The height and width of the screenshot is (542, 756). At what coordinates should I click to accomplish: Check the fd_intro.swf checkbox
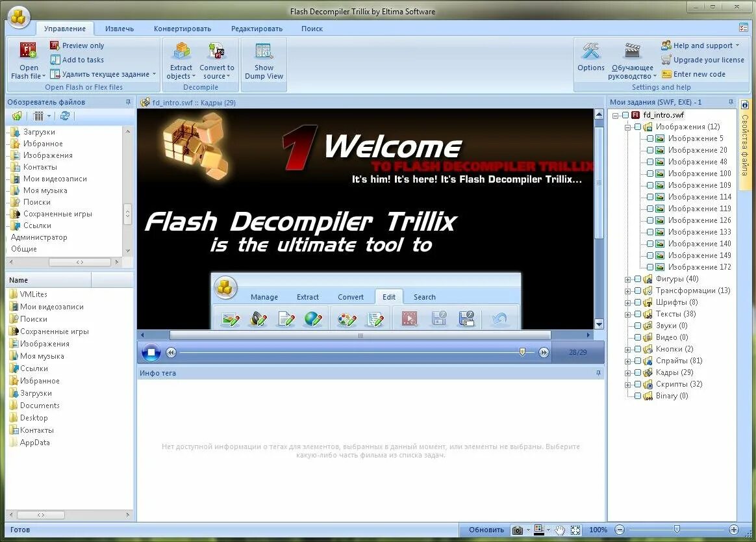(x=625, y=115)
